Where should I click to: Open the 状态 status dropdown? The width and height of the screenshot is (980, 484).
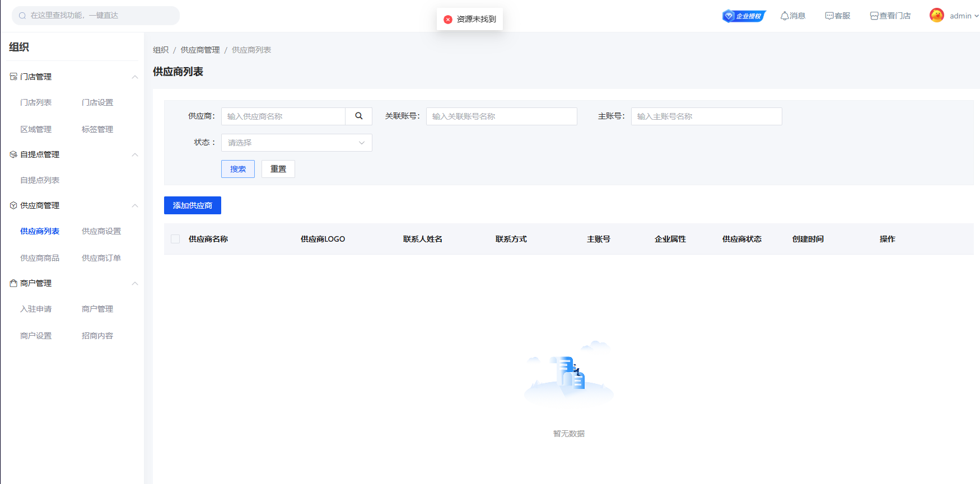pyautogui.click(x=296, y=143)
